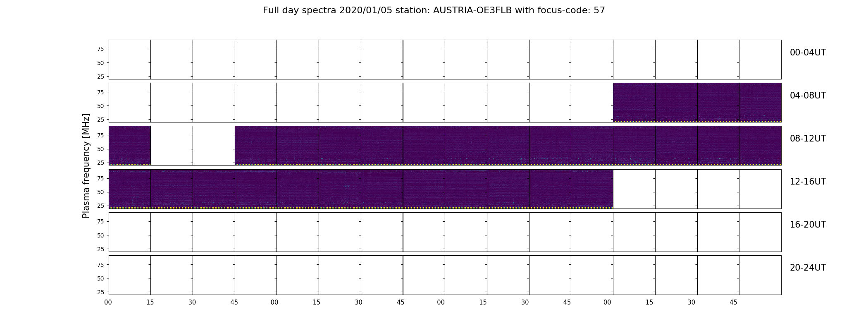Click the 25 tick of the 16-20UT row
Screen dimensions: 868x331
[100, 249]
